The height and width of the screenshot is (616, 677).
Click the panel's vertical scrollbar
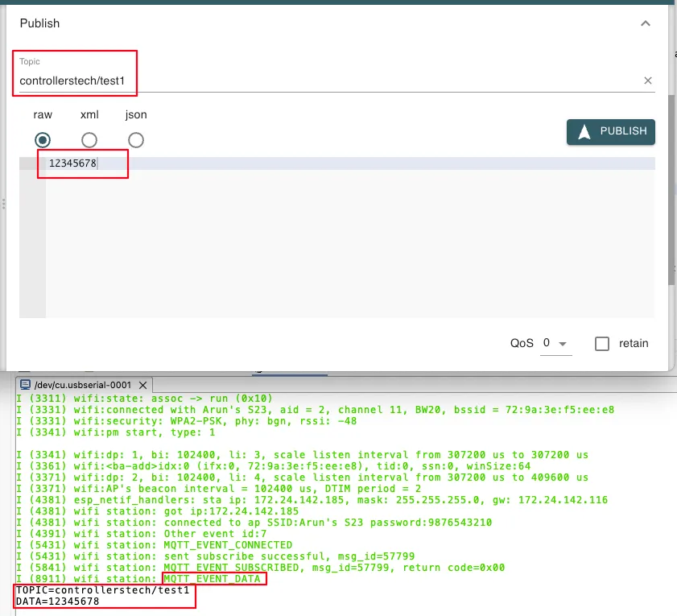coord(671,190)
